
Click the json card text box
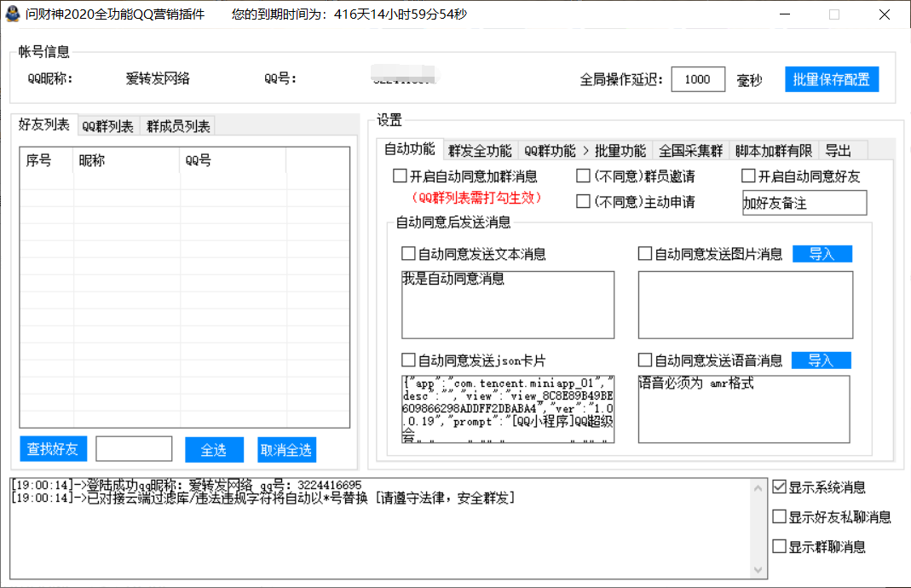click(508, 409)
